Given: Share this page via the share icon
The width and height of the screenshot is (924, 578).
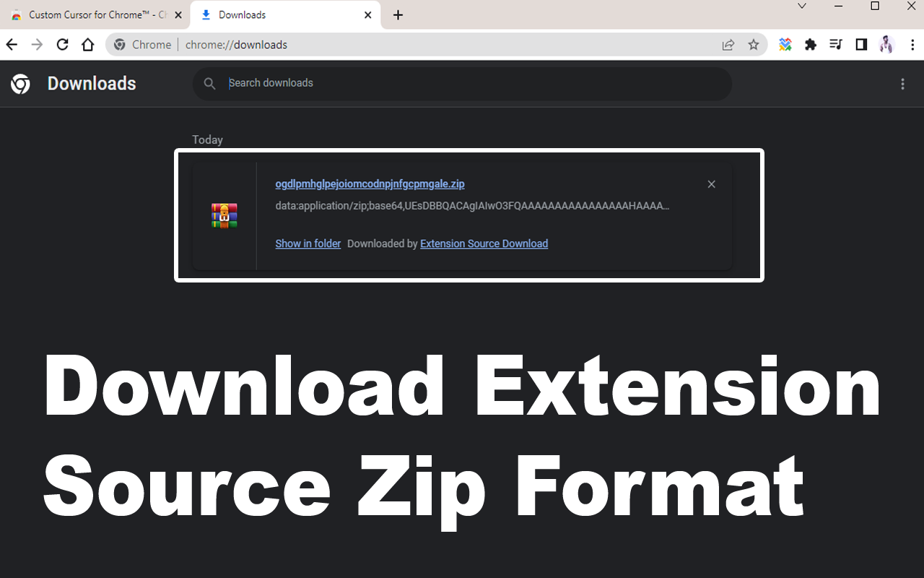Looking at the screenshot, I should (728, 45).
